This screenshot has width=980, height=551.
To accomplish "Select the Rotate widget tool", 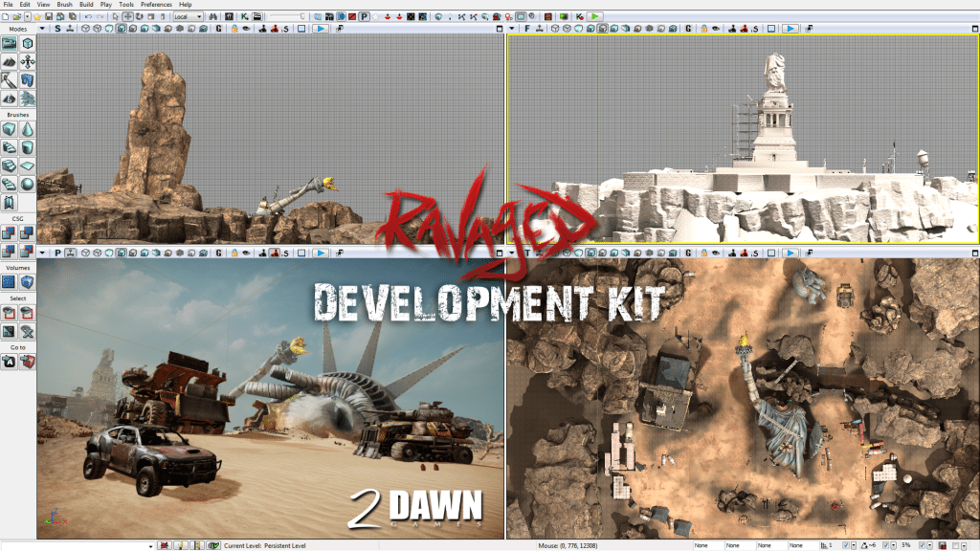I will 139,16.
